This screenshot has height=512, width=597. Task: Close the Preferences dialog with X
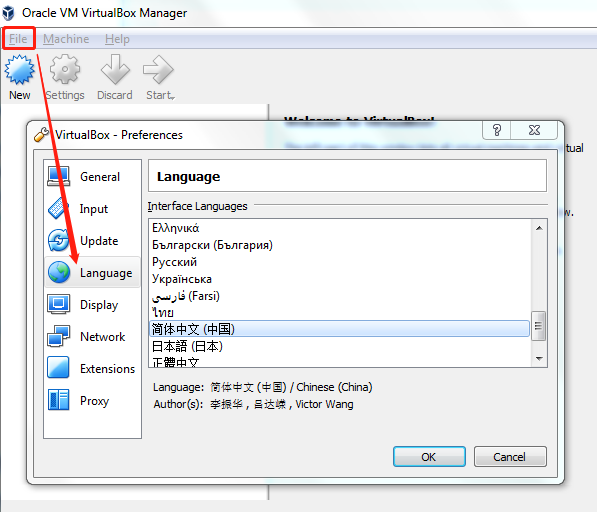click(534, 130)
